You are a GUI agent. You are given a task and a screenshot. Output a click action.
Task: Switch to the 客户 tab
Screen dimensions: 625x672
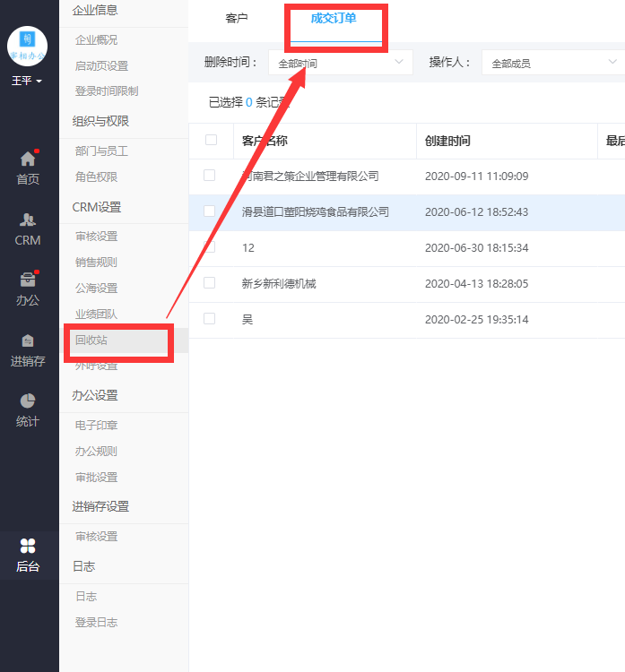pos(237,19)
